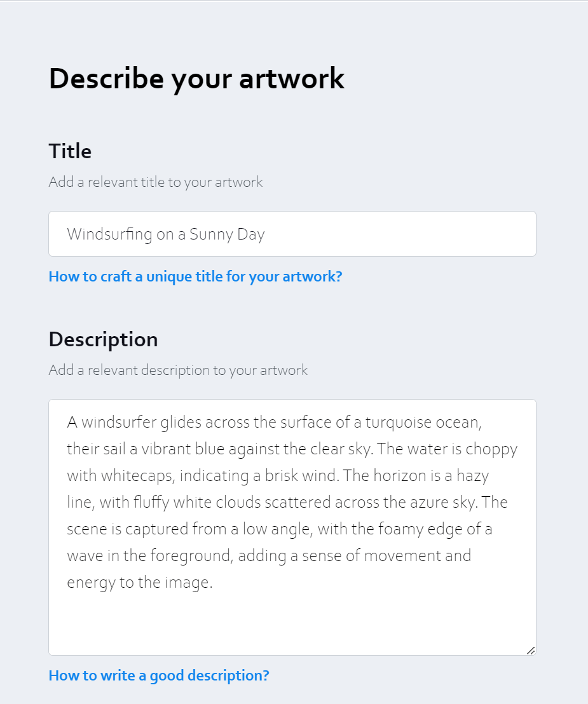This screenshot has width=588, height=704.
Task: Click the Title input field
Action: pyautogui.click(x=292, y=234)
